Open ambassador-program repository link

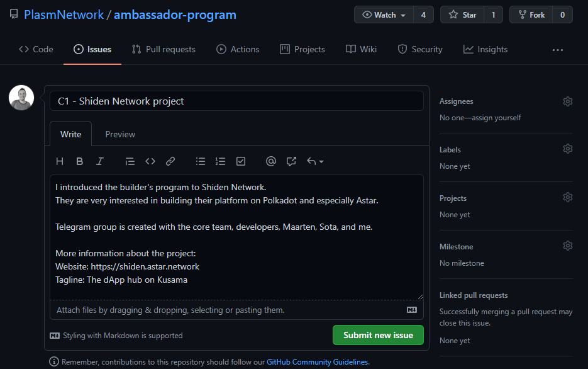175,14
